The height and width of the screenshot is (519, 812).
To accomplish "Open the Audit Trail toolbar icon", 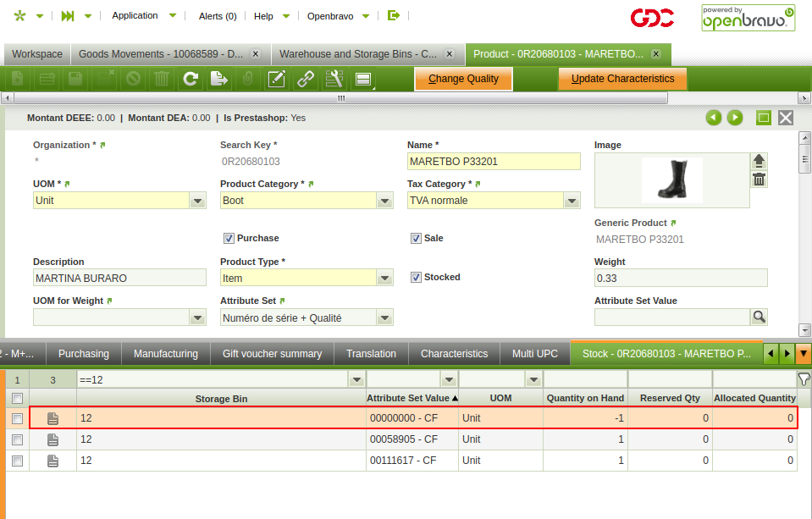I will point(334,79).
